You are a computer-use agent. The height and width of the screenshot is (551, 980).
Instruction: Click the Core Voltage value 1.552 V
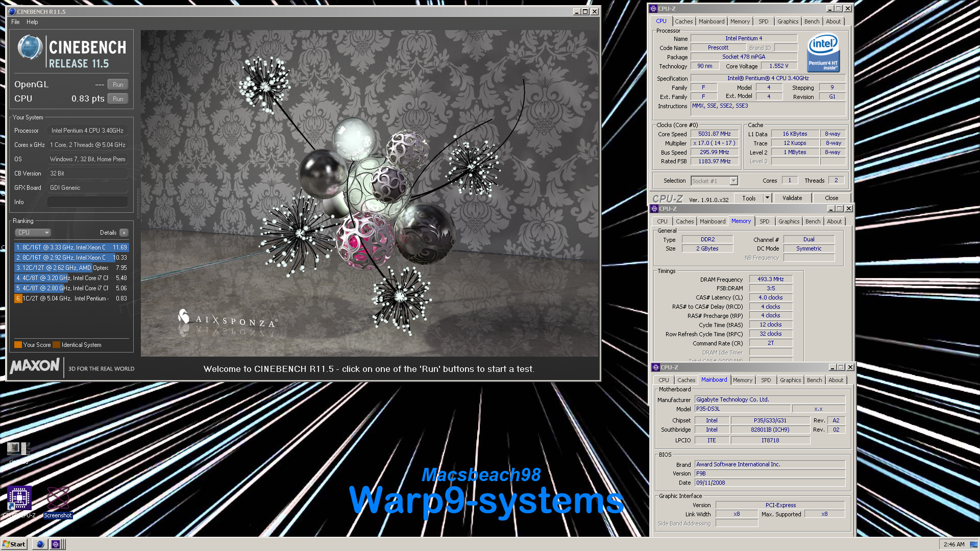pyautogui.click(x=779, y=66)
